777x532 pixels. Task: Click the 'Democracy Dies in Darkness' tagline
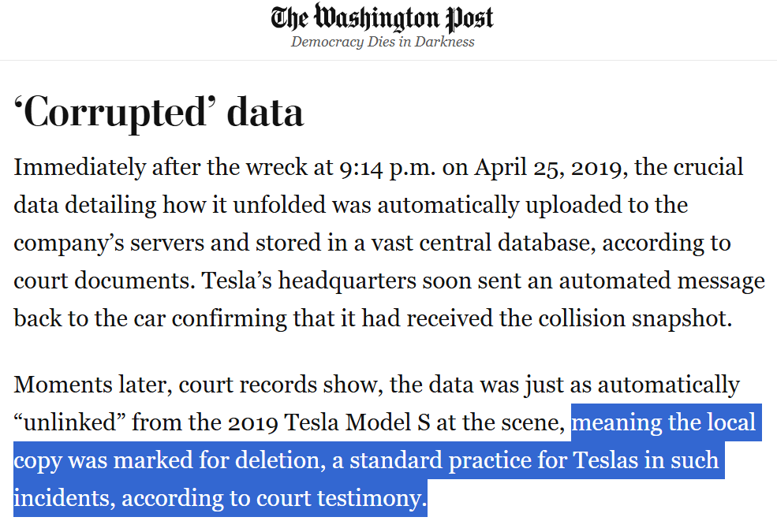(x=383, y=42)
